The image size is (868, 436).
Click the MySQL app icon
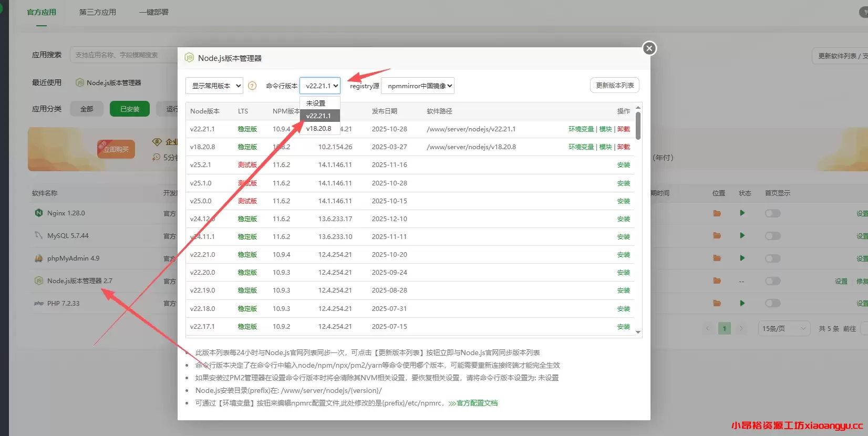click(x=38, y=236)
